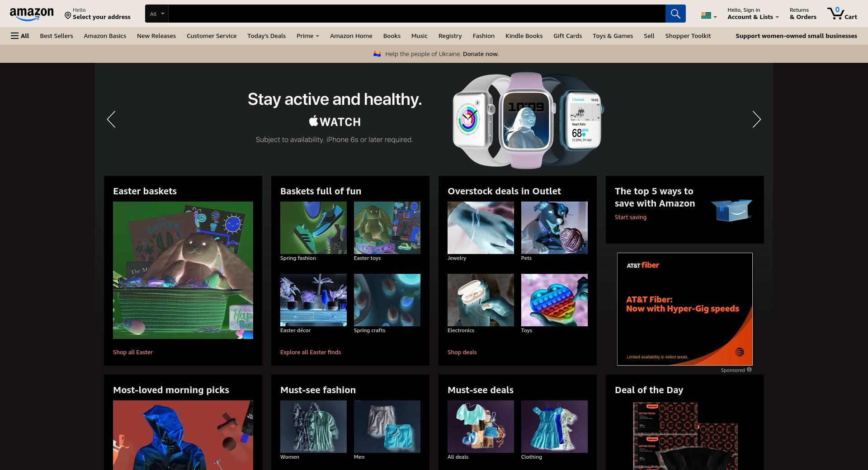Click the location pin address selector

point(97,14)
